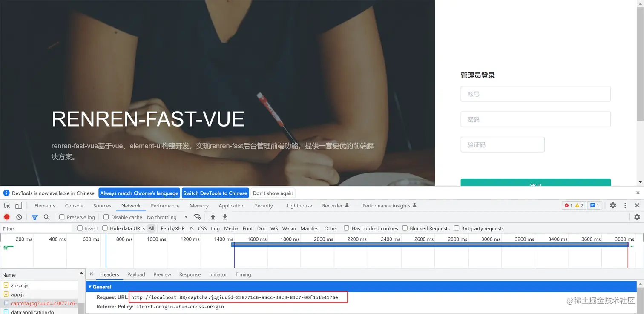Stop recording network log with red button
Image resolution: width=644 pixels, height=314 pixels.
7,217
